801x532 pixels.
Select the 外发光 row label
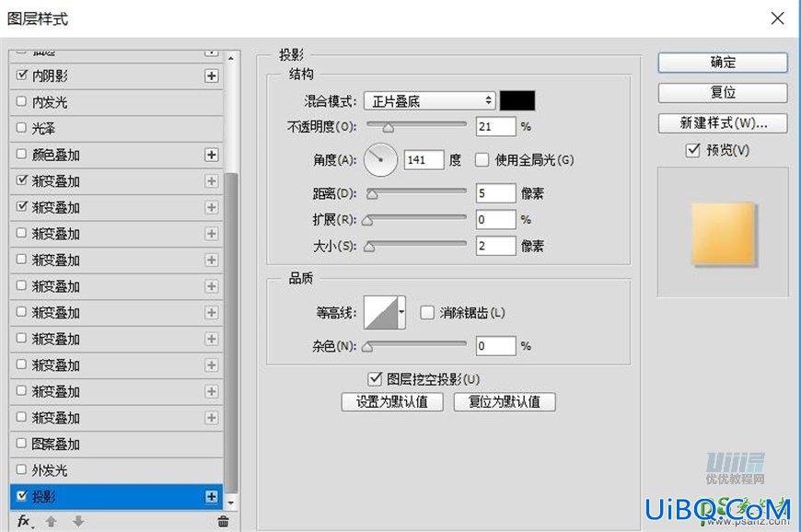click(50, 470)
